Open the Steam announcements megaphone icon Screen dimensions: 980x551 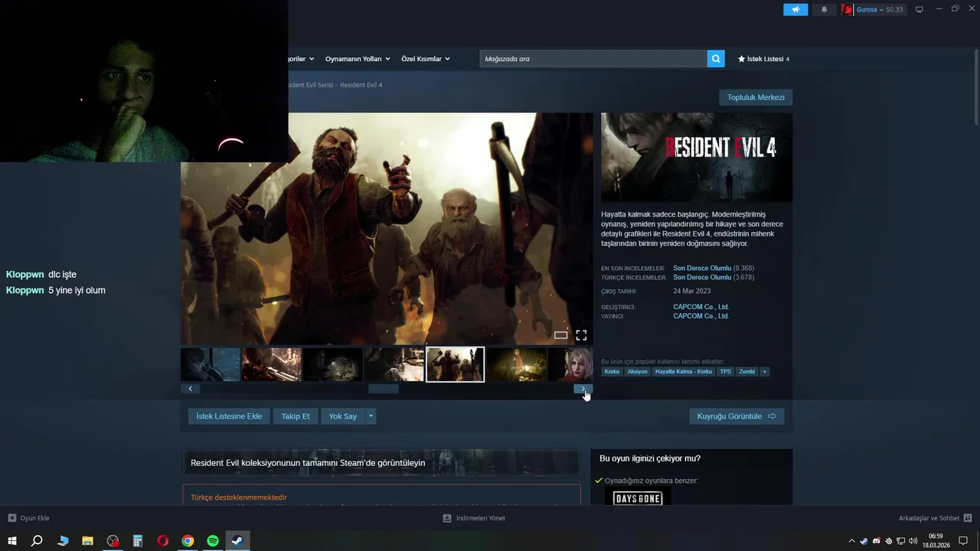(795, 9)
